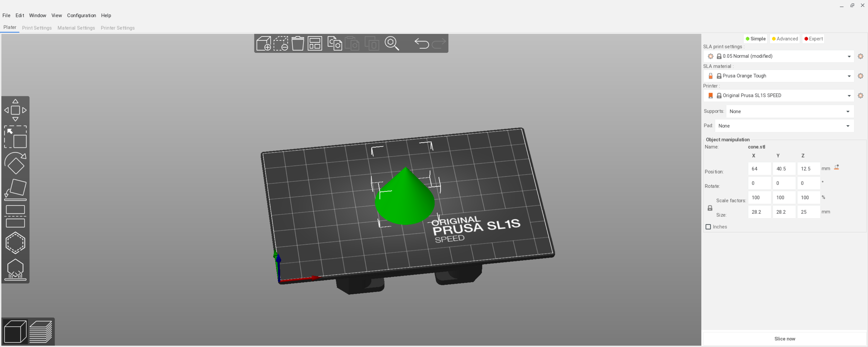Image resolution: width=868 pixels, height=347 pixels.
Task: Click the Delete selected object icon
Action: click(281, 43)
